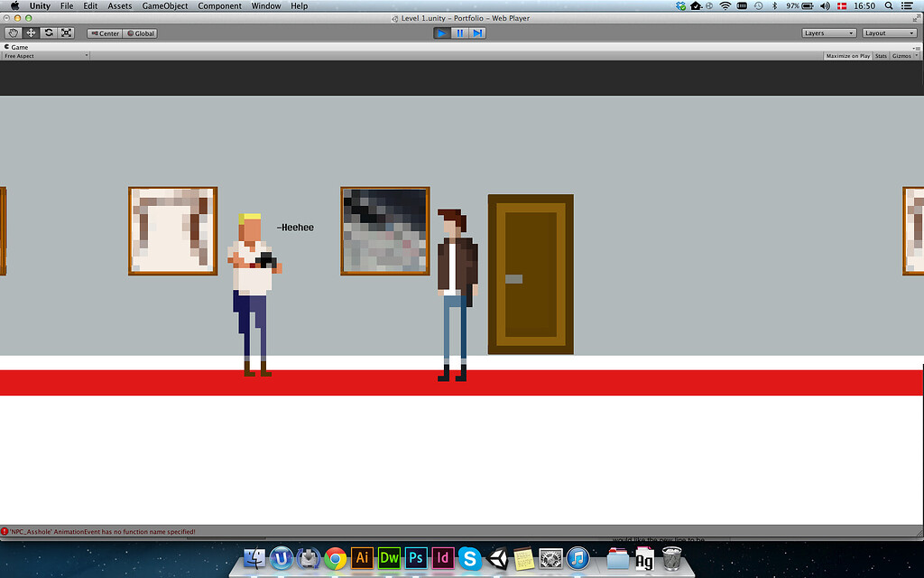Toggle Center pivot mode

[103, 33]
